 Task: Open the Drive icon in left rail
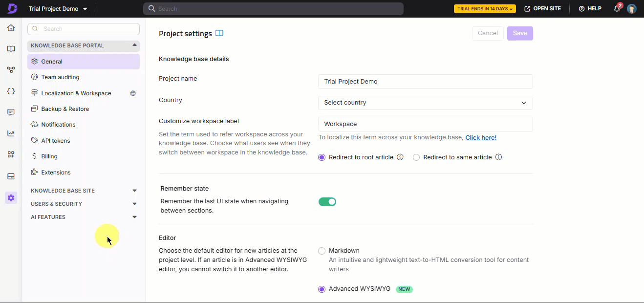pyautogui.click(x=11, y=176)
